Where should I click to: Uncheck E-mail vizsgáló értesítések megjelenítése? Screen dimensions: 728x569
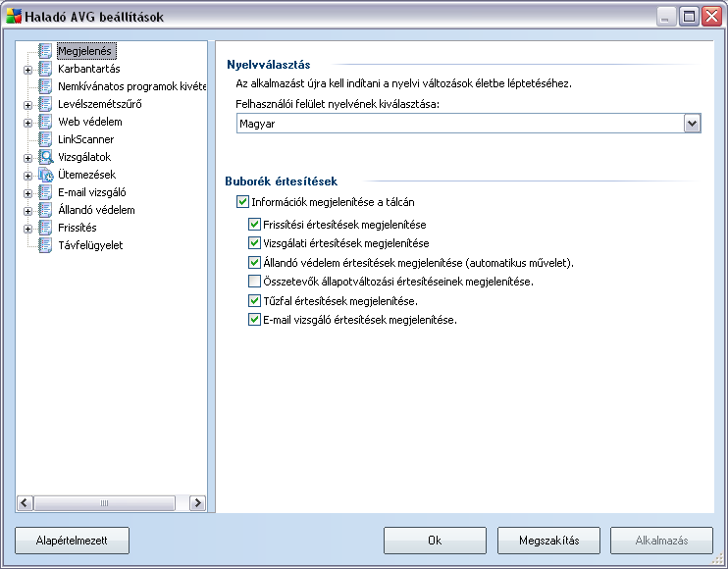[x=254, y=319]
